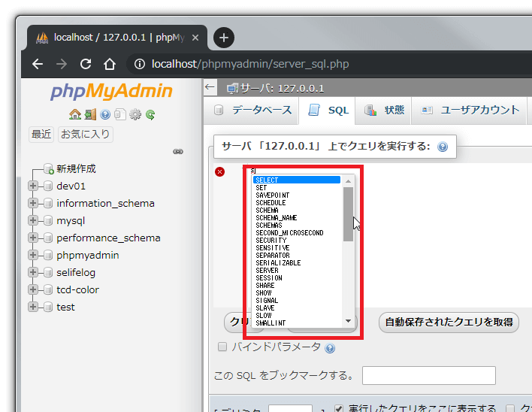
Task: Expand the dev01 database tree node
Action: click(x=33, y=186)
